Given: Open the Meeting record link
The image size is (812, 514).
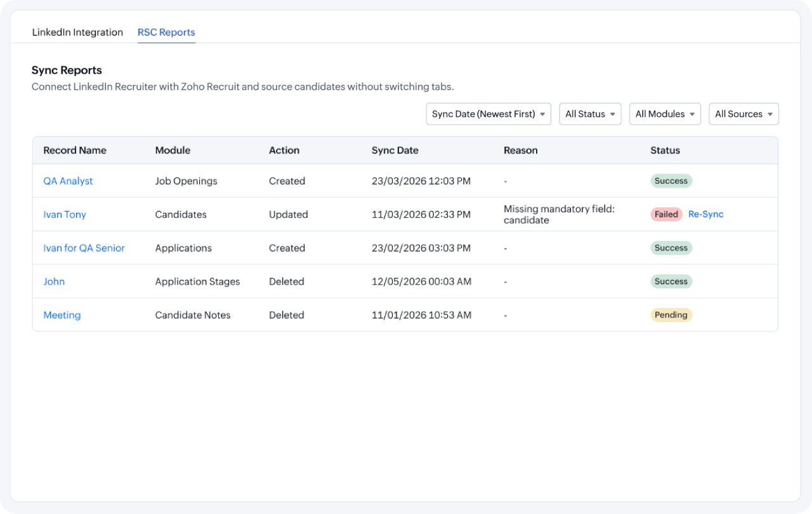Looking at the screenshot, I should [62, 316].
